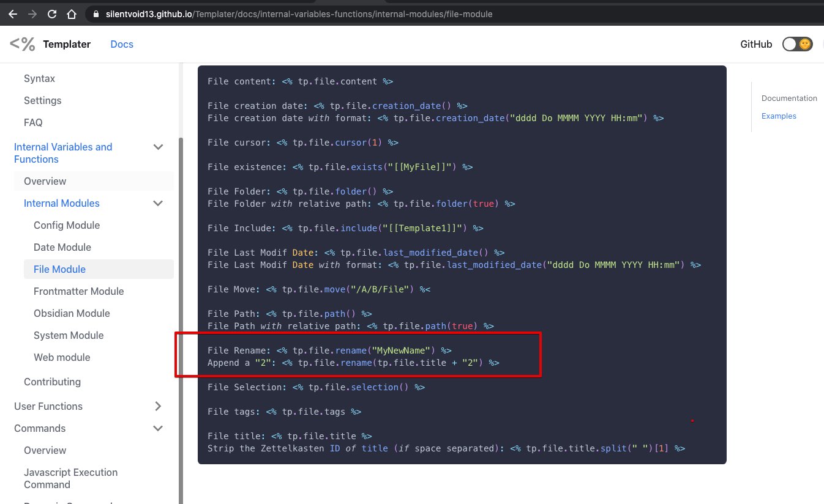Image resolution: width=824 pixels, height=504 pixels.
Task: Click the browser forward arrow
Action: 33,13
